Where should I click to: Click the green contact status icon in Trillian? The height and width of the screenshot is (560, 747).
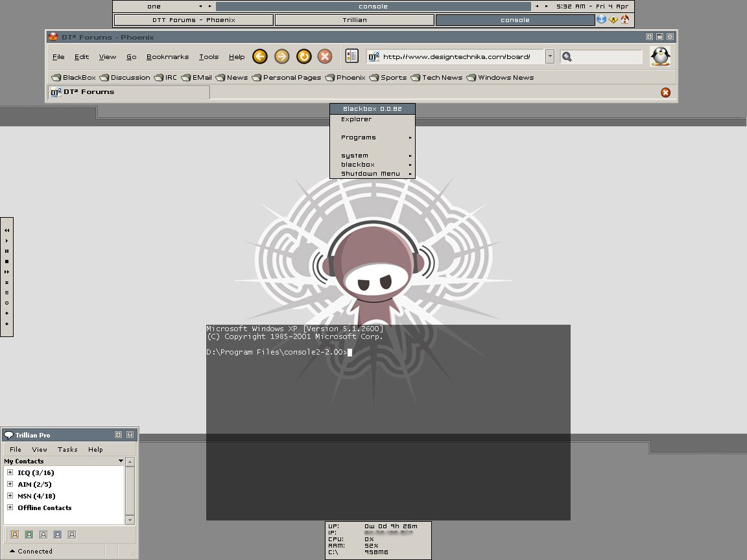coord(29,534)
